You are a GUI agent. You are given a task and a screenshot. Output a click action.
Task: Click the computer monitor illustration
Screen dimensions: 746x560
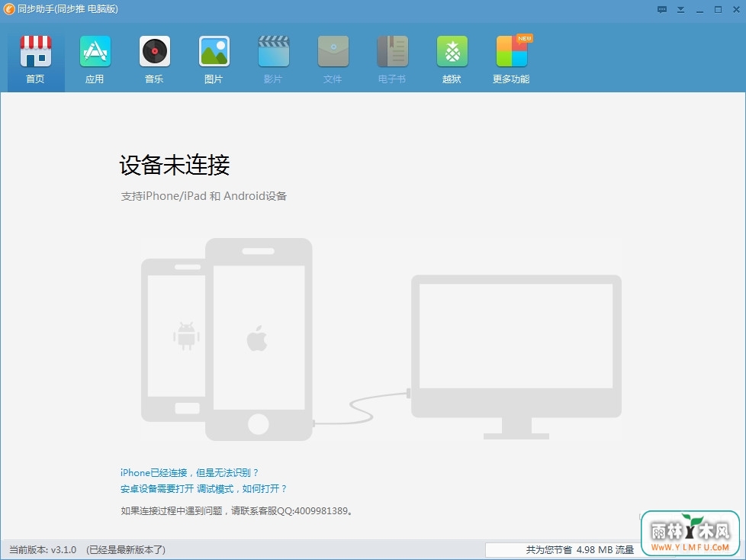tap(516, 357)
